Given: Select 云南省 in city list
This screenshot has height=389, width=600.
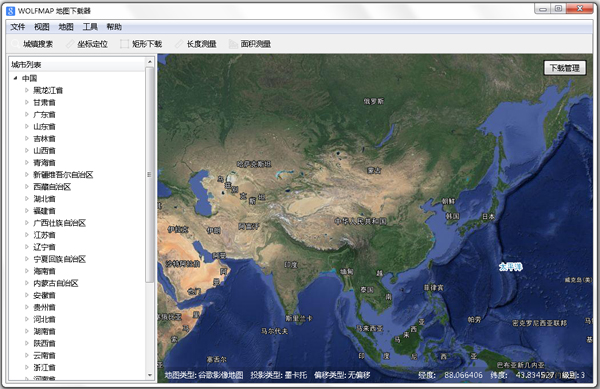Looking at the screenshot, I should [44, 355].
